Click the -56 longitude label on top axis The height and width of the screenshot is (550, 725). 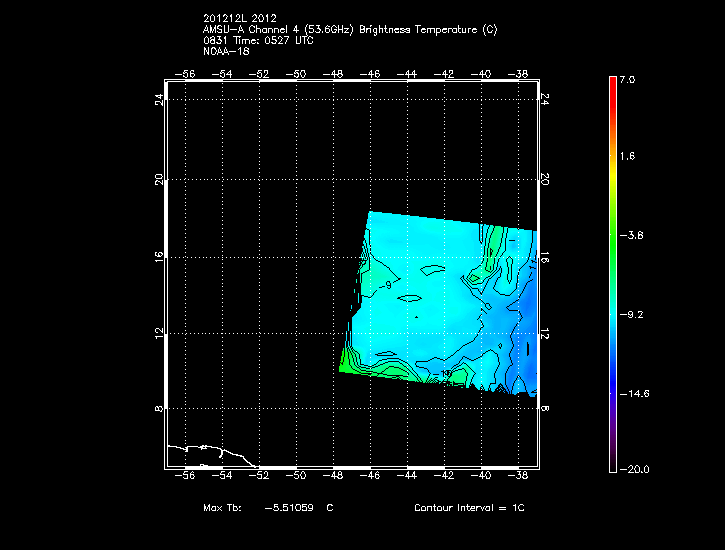(x=185, y=74)
